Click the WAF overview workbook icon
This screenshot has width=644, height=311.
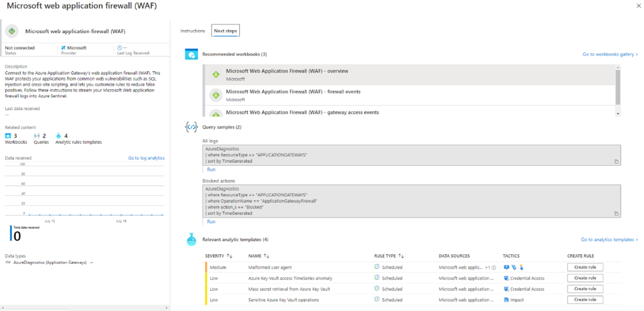click(x=216, y=75)
